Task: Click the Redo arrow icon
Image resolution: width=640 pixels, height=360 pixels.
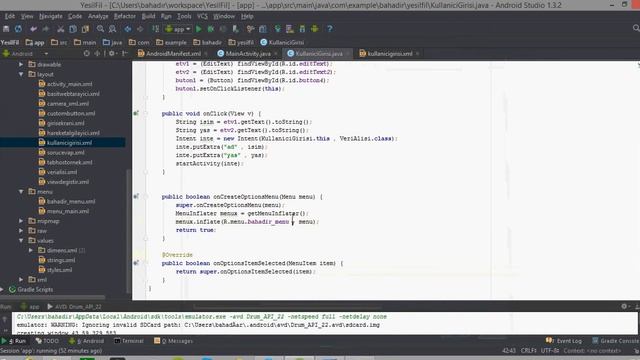Action: coord(46,29)
